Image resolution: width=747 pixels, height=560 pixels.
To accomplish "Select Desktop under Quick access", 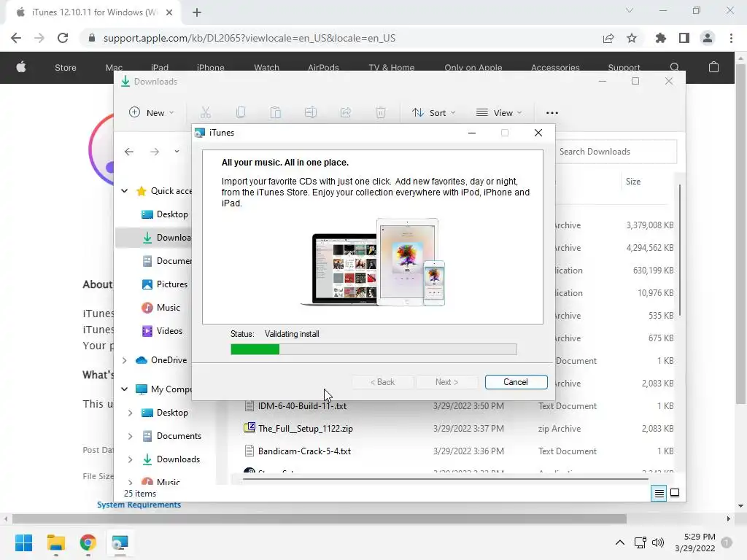I will point(165,214).
